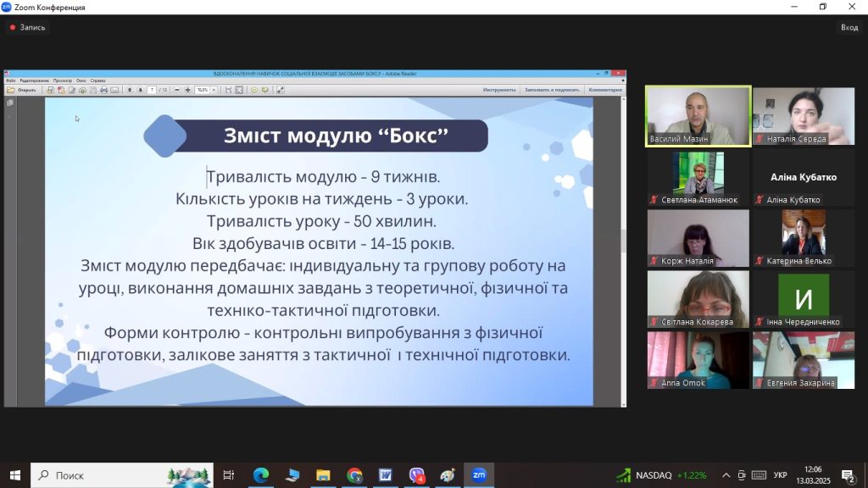Open Microsoft Word from the taskbar
This screenshot has height=488, width=868.
coord(386,475)
